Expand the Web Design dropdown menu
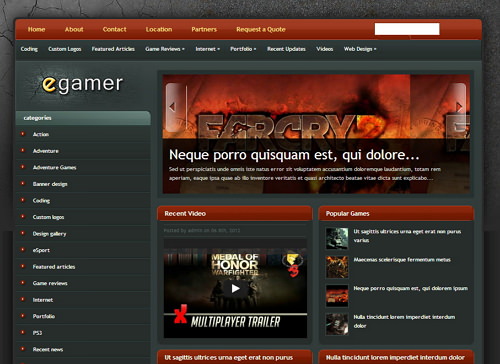Image resolution: width=500 pixels, height=364 pixels. click(360, 49)
